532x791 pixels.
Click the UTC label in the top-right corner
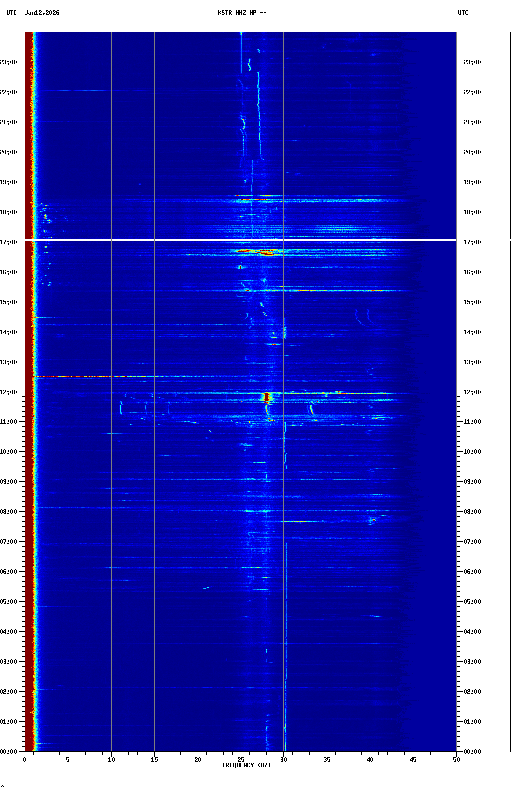(x=463, y=13)
